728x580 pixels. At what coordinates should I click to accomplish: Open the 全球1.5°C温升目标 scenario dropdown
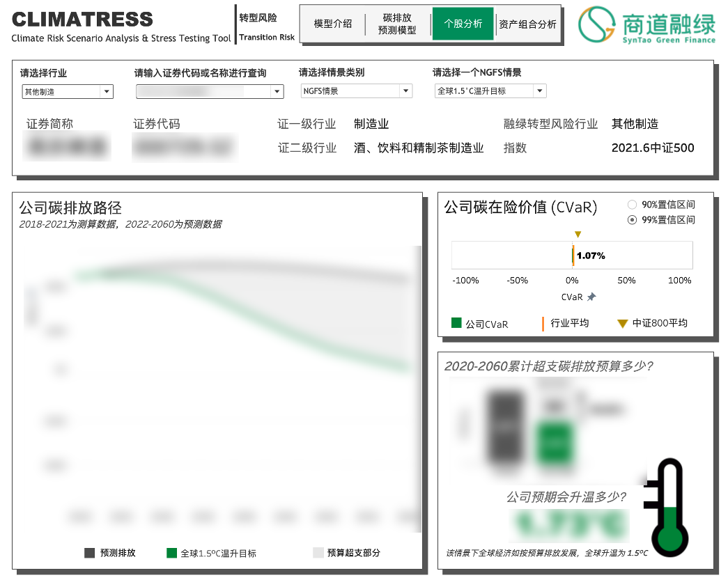[539, 91]
